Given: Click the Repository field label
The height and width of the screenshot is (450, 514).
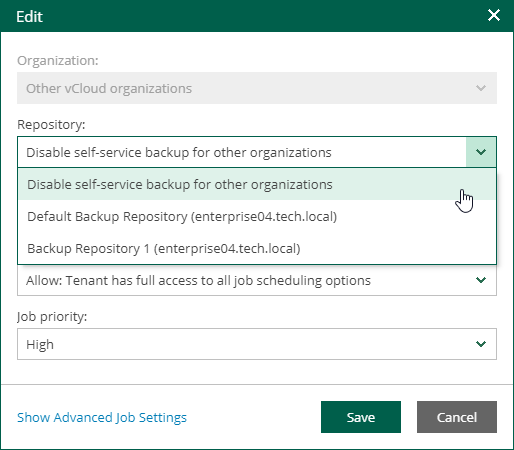Looking at the screenshot, I should coord(51,124).
